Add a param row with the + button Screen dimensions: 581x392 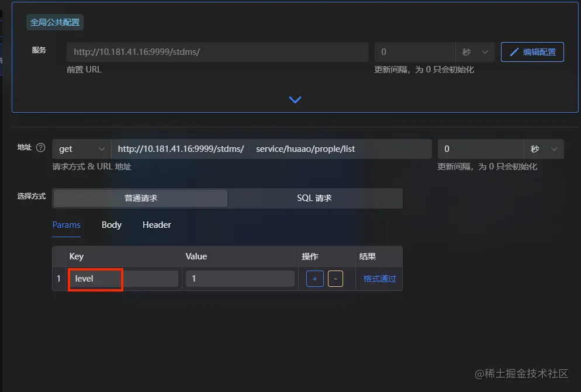pos(315,279)
